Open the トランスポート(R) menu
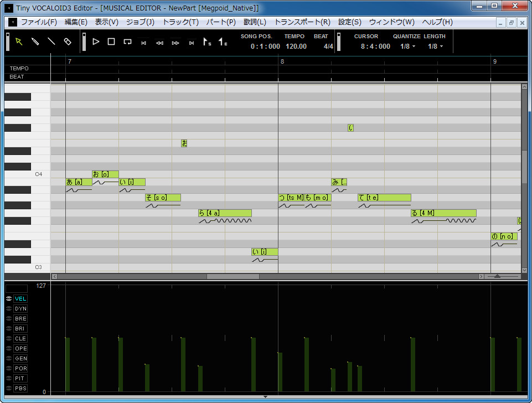 (x=302, y=22)
